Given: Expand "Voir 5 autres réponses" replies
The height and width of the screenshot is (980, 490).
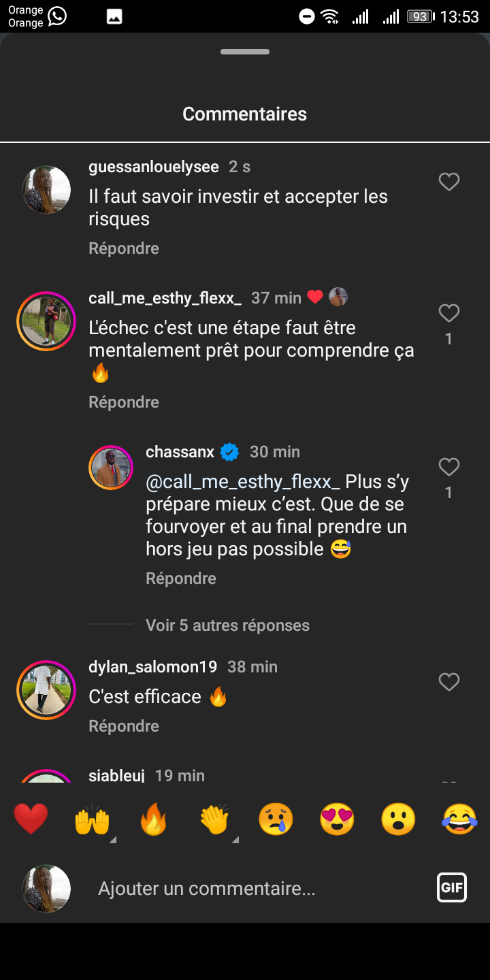Looking at the screenshot, I should (227, 625).
